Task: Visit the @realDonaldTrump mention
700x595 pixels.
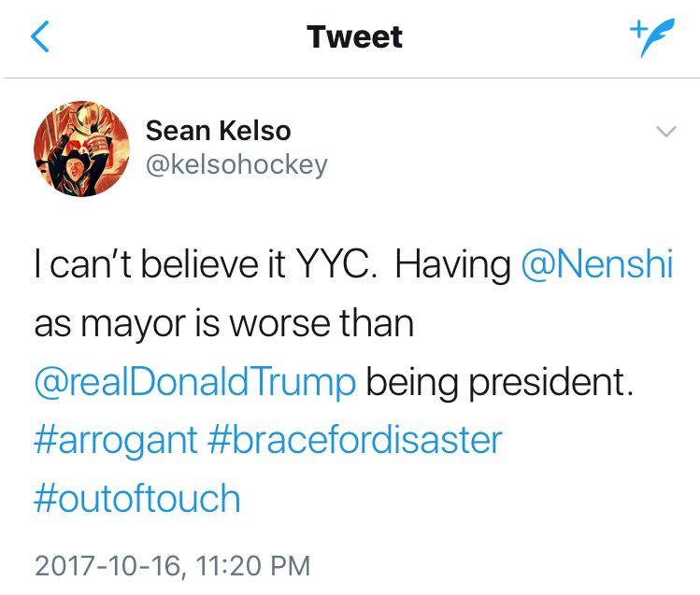Action: pos(195,382)
